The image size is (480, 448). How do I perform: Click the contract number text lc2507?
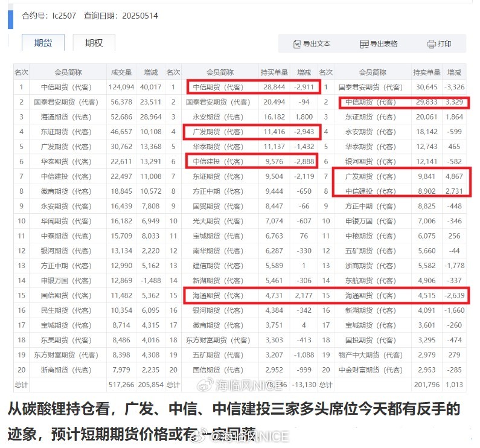click(64, 16)
